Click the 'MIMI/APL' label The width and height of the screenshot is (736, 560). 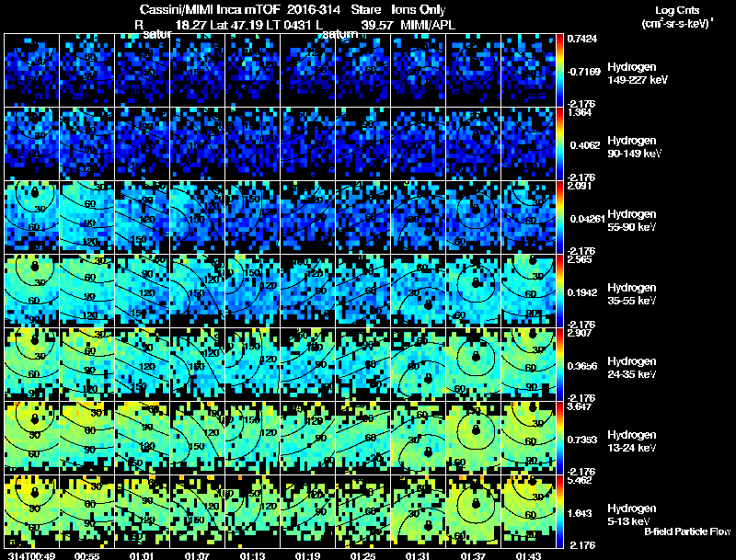(x=428, y=25)
